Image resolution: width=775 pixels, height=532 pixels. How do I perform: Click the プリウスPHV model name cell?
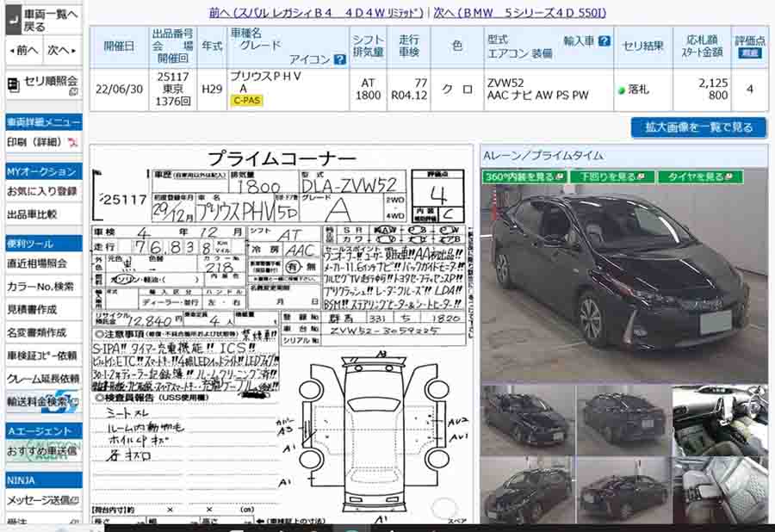pos(265,77)
